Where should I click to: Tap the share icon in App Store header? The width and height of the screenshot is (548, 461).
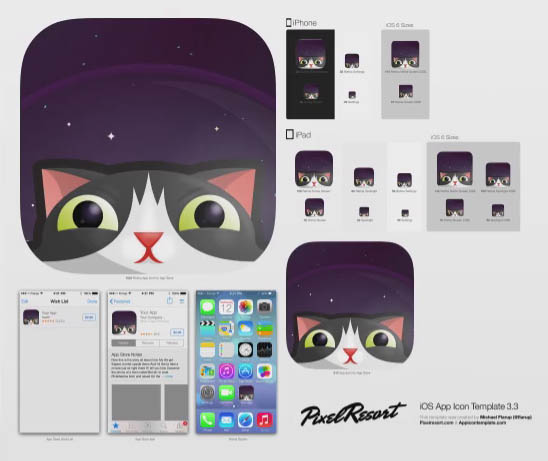170,301
